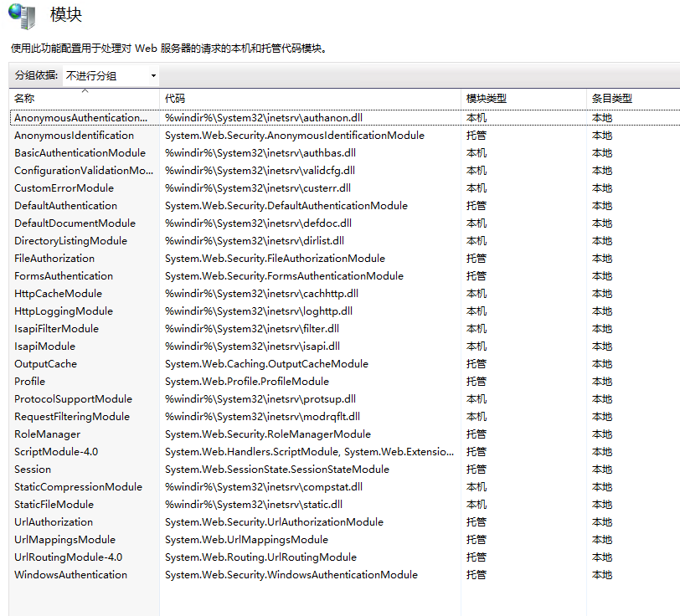
Task: Select the HttpLoggingModule name
Action: coord(64,311)
